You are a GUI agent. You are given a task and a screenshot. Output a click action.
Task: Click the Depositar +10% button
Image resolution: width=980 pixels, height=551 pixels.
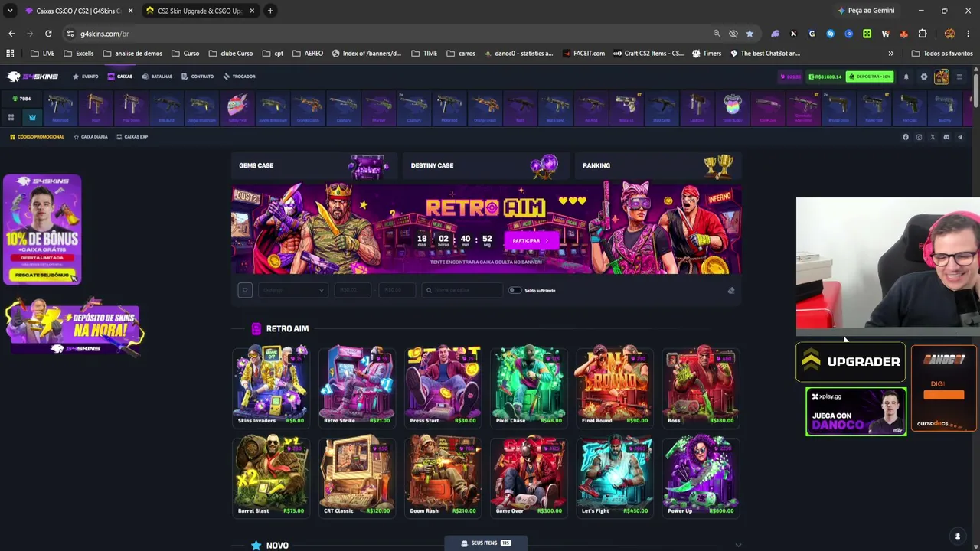[871, 77]
